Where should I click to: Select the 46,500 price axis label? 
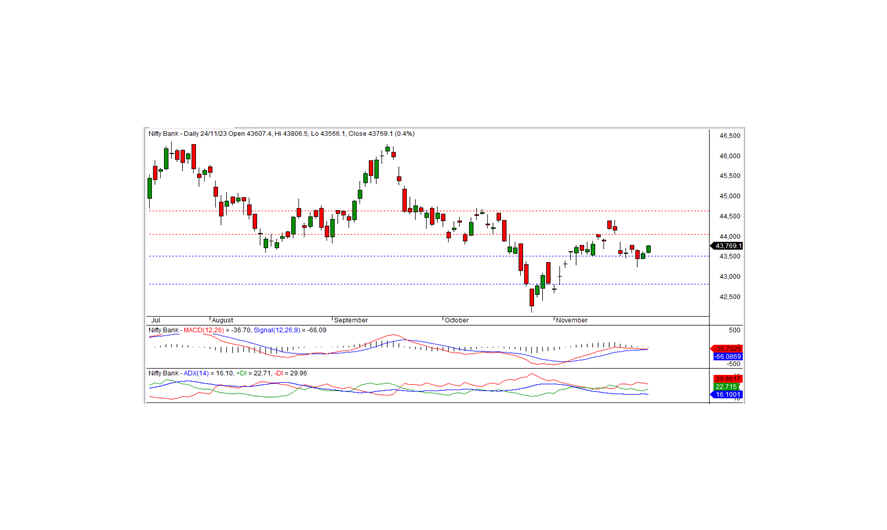click(x=730, y=136)
